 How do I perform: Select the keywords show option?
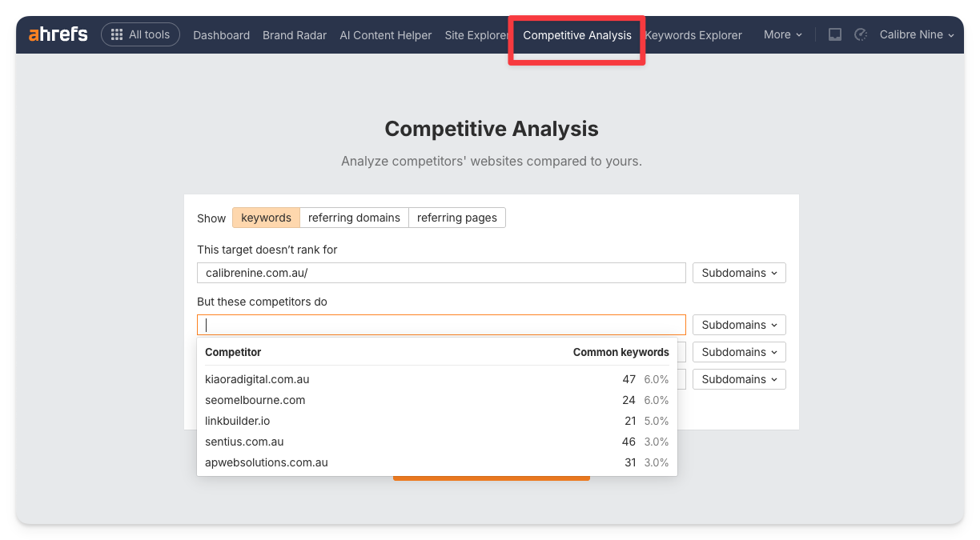266,218
